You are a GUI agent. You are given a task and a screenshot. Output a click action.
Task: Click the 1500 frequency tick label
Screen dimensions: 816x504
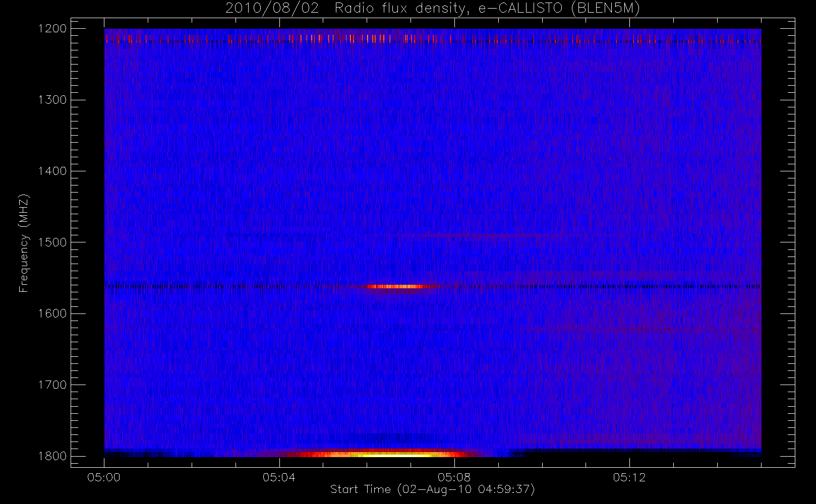tap(52, 242)
